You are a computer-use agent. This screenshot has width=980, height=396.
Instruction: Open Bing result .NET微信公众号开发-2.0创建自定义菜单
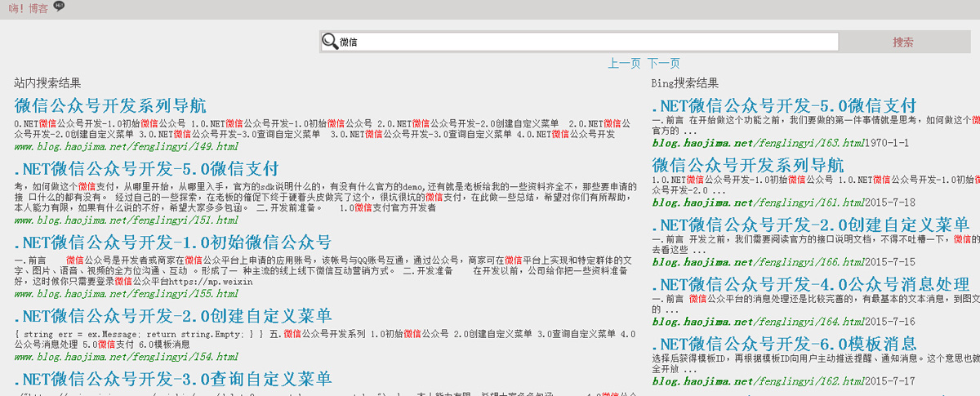810,225
